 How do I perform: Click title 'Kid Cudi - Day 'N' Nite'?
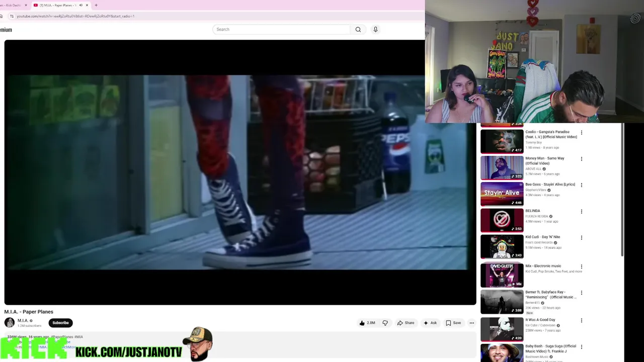[542, 237]
